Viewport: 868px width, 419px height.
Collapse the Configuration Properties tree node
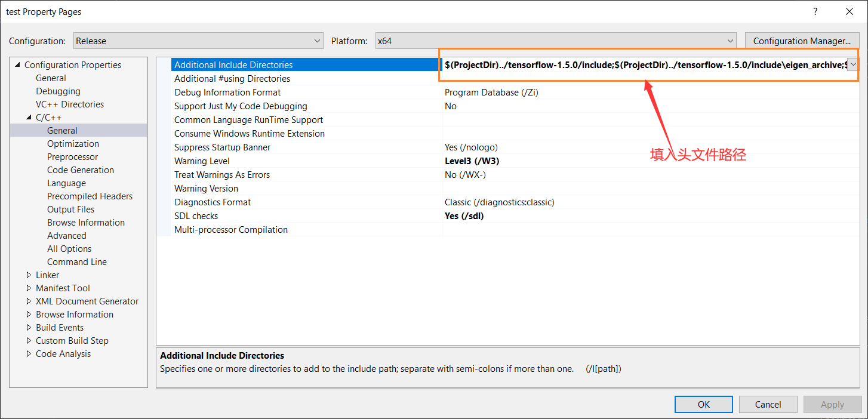point(18,64)
